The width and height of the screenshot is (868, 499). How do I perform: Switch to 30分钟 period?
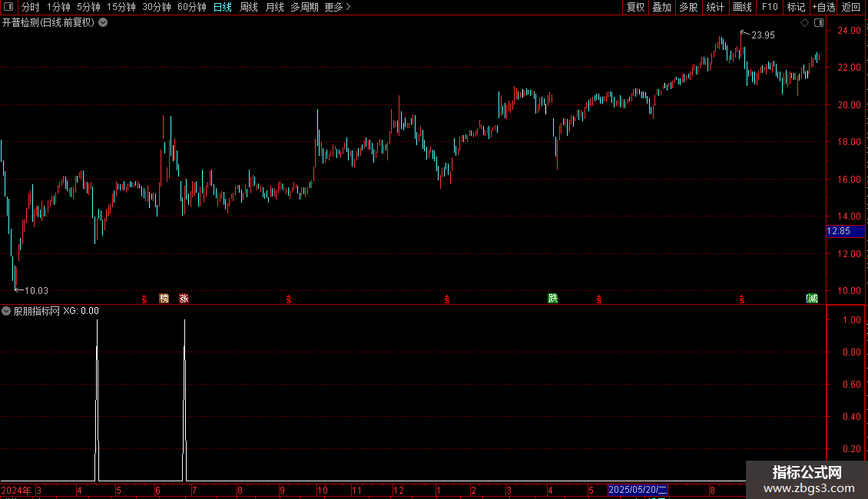click(157, 7)
